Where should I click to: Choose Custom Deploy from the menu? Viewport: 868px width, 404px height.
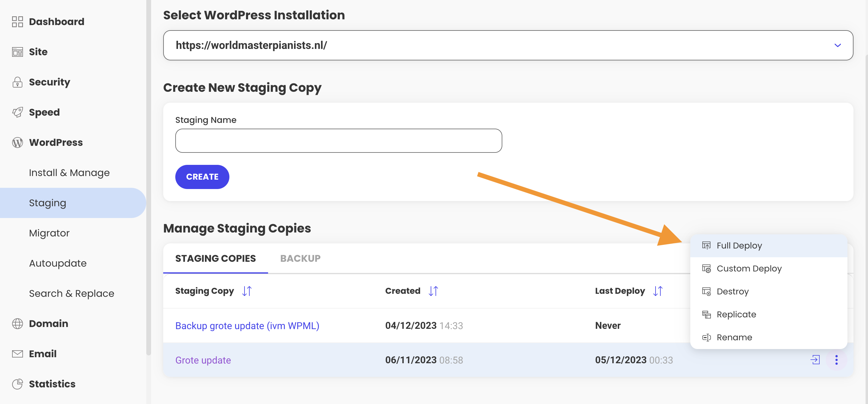pos(769,269)
